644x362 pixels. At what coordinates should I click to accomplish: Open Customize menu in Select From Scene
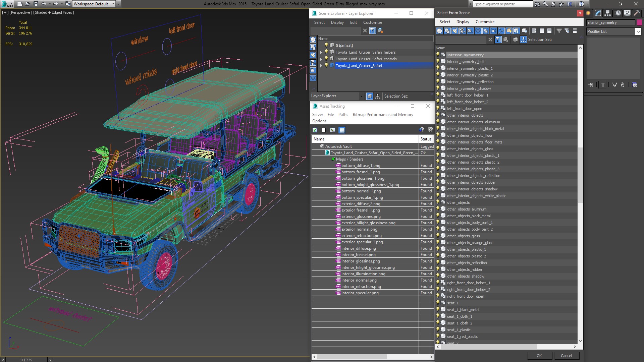tap(485, 22)
